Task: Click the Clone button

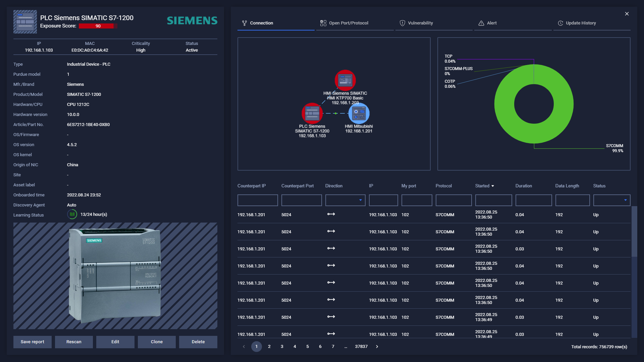Action: pyautogui.click(x=157, y=342)
